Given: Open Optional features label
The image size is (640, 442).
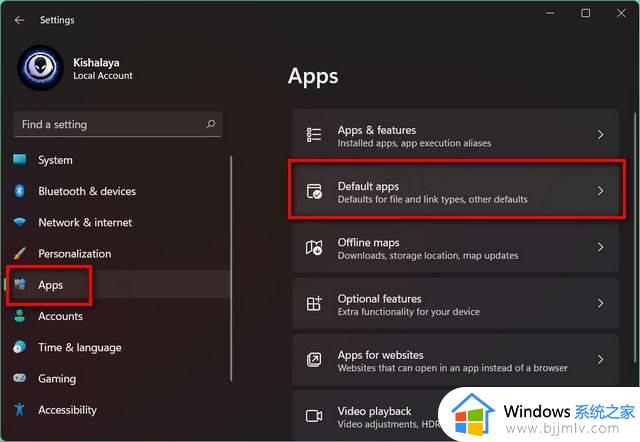Looking at the screenshot, I should click(x=379, y=299).
